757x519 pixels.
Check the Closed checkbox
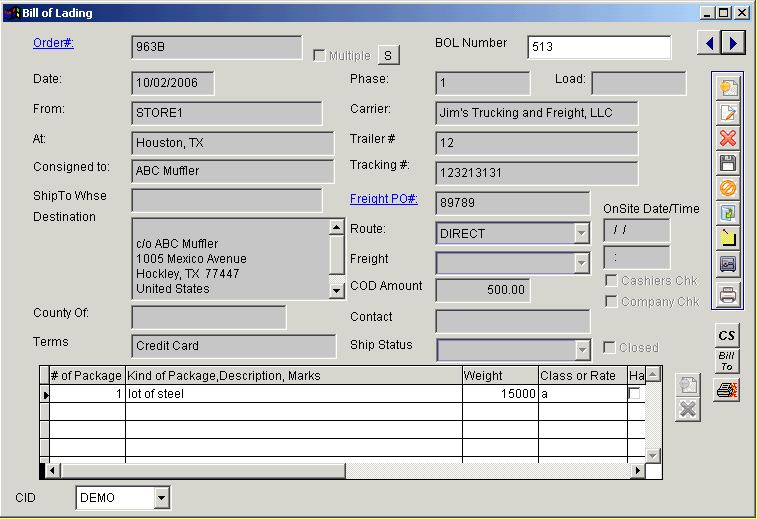(611, 348)
